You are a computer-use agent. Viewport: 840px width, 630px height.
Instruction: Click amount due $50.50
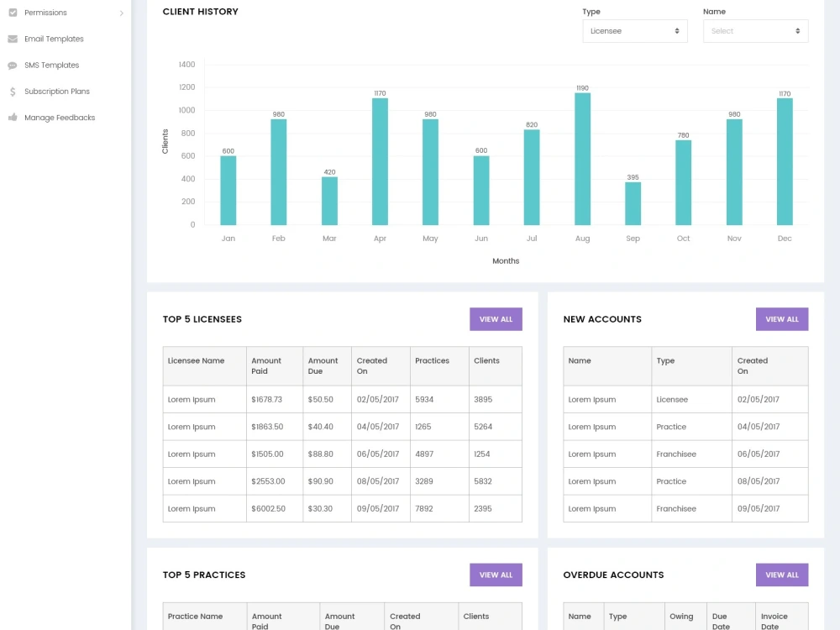(320, 400)
